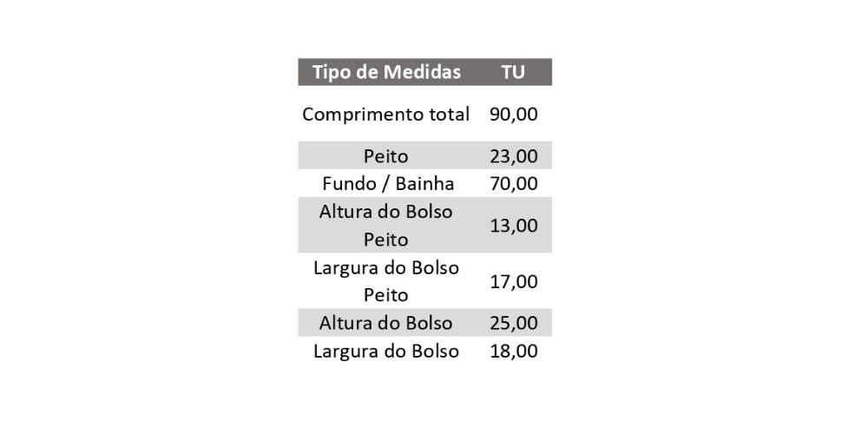This screenshot has height=434, width=868.
Task: Select the 17,00 value cell
Action: pyautogui.click(x=514, y=282)
